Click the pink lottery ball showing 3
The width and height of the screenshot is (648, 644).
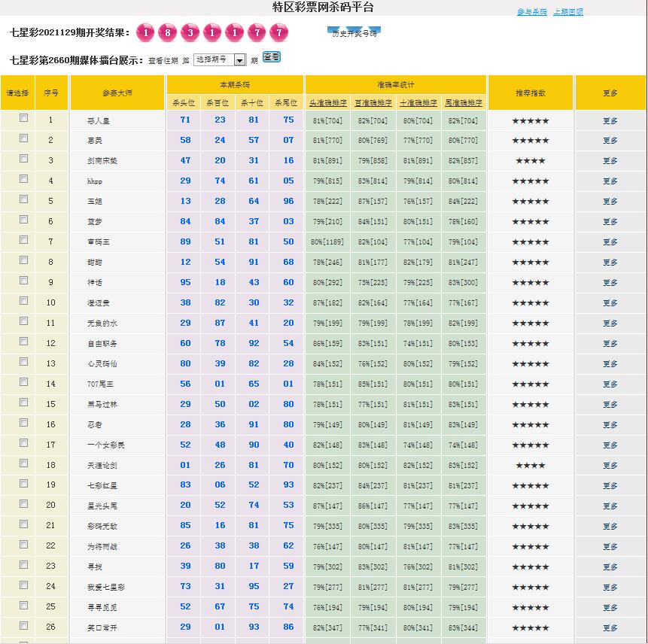(x=190, y=33)
